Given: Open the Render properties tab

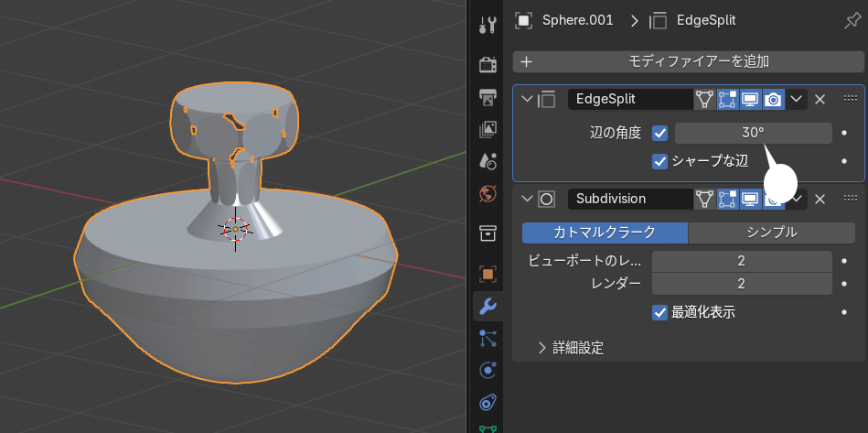Looking at the screenshot, I should 488,64.
